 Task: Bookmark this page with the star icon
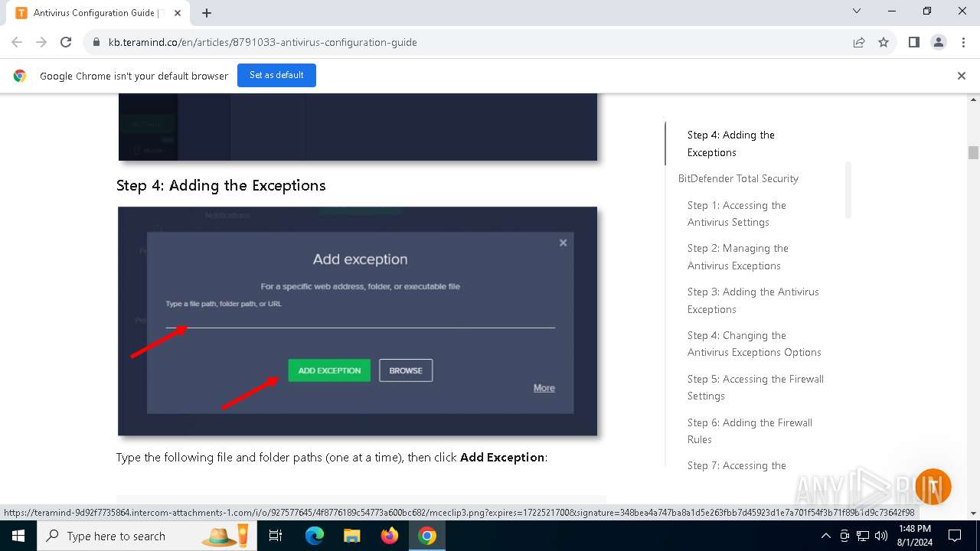pos(884,42)
